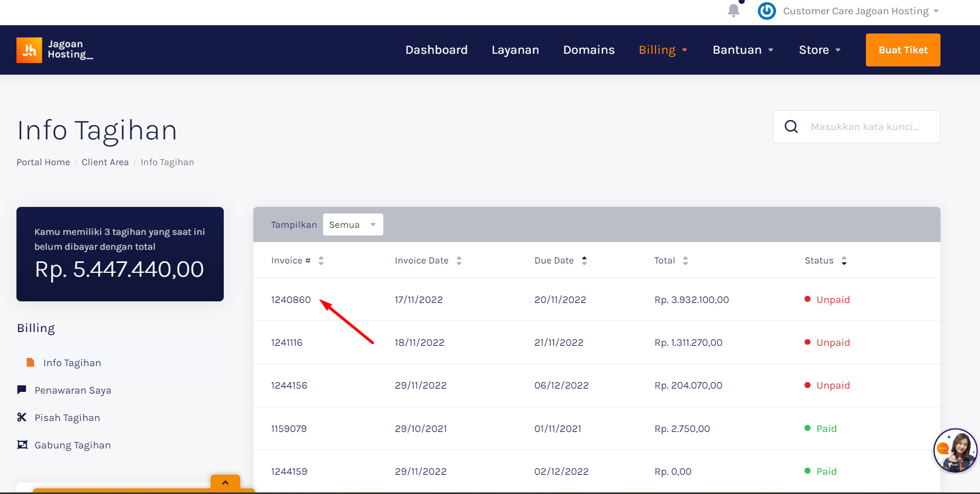980x494 pixels.
Task: Open the live chat support avatar
Action: (x=955, y=450)
